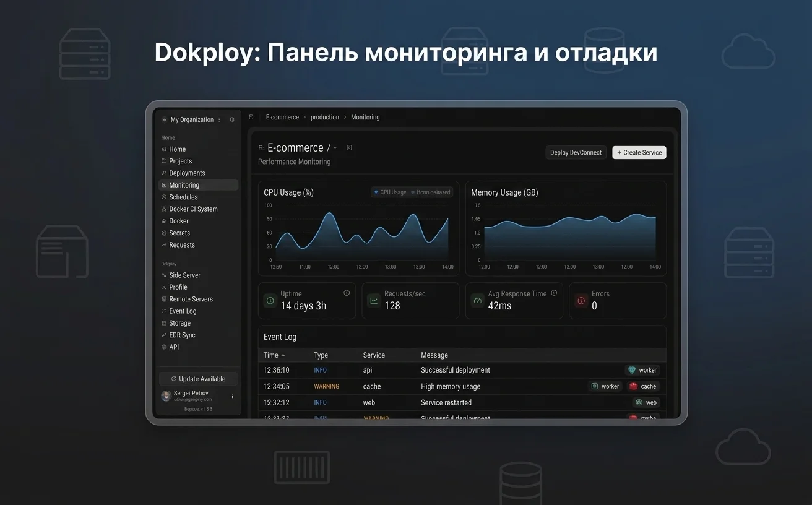Click the Requests/sec chart icon

374,301
